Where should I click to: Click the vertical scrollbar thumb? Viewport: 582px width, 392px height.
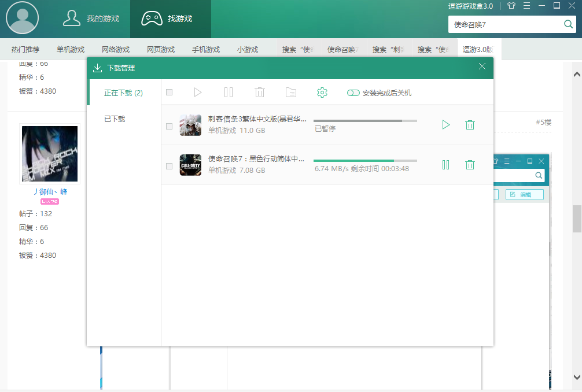tap(577, 219)
